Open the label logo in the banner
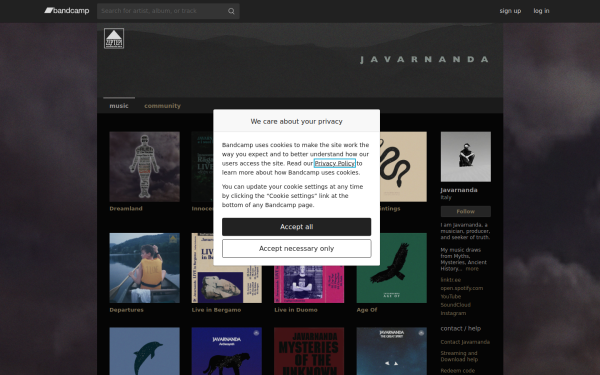Image resolution: width=600 pixels, height=375 pixels. point(114,38)
